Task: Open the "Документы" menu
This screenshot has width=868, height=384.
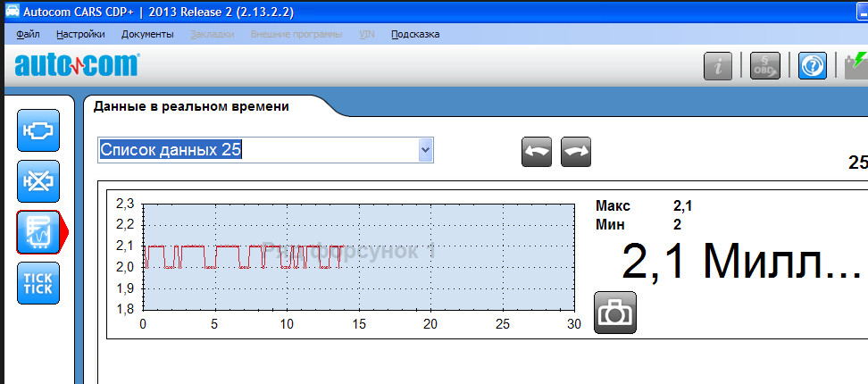Action: (x=147, y=34)
